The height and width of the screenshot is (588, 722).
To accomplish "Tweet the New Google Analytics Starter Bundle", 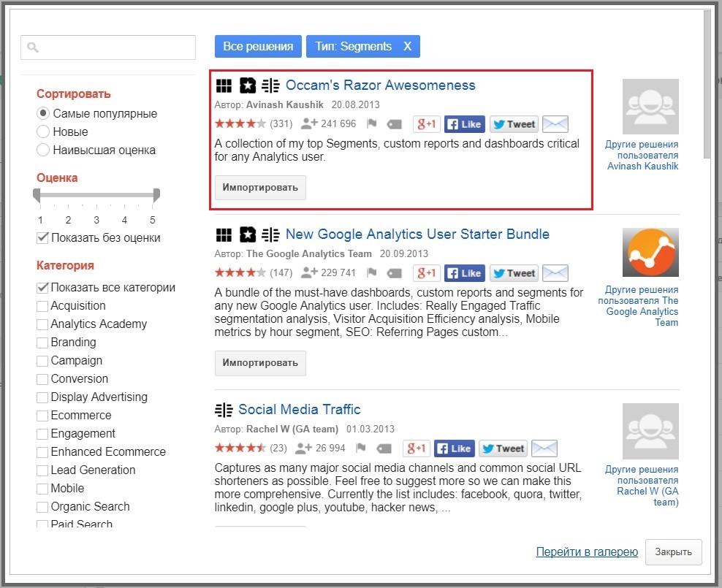I will (514, 273).
